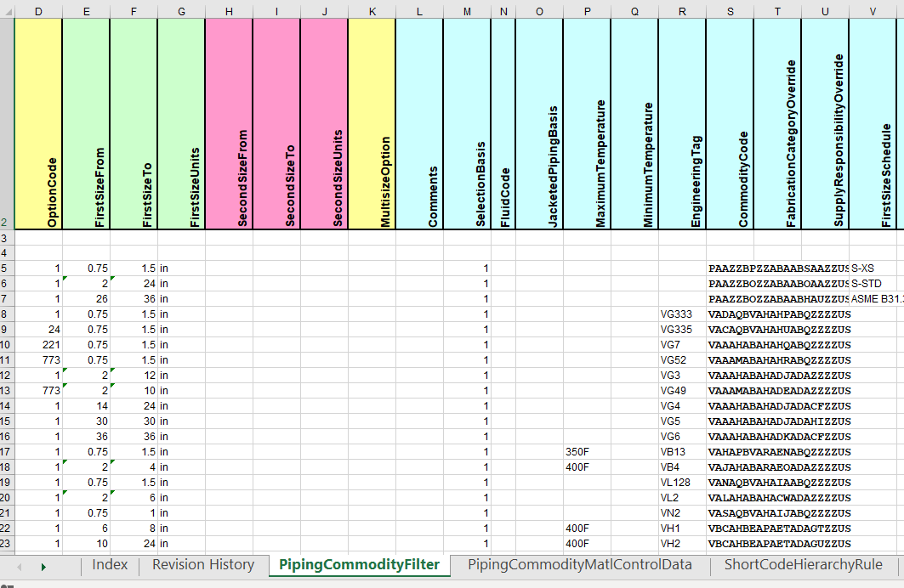The image size is (904, 588).
Task: Select engineering tag VH1 cell
Action: tap(682, 529)
